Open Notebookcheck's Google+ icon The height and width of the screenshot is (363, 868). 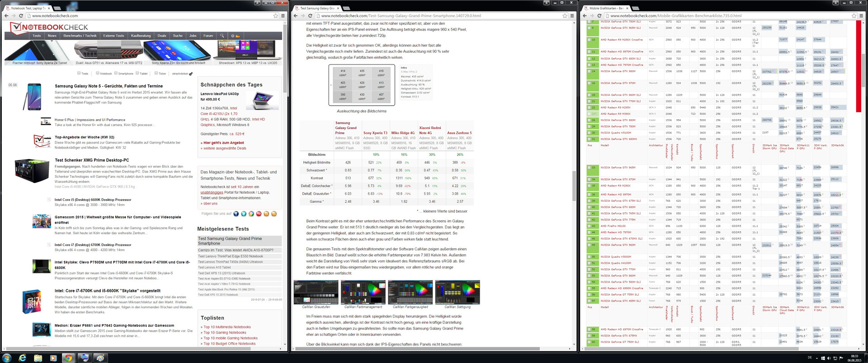(x=251, y=214)
